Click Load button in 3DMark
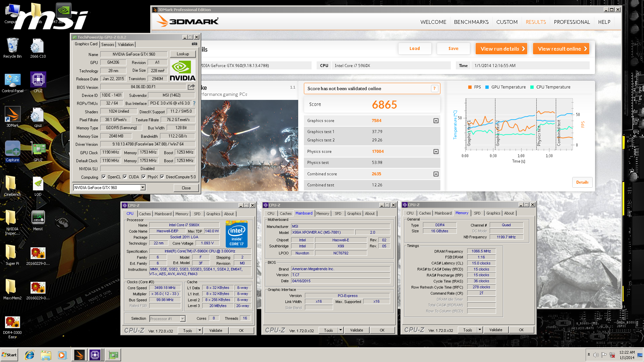 [x=415, y=49]
